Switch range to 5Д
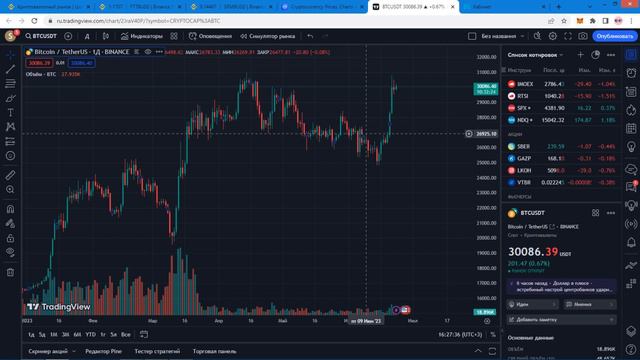Image resolution: width=640 pixels, height=360 pixels. (x=42, y=335)
